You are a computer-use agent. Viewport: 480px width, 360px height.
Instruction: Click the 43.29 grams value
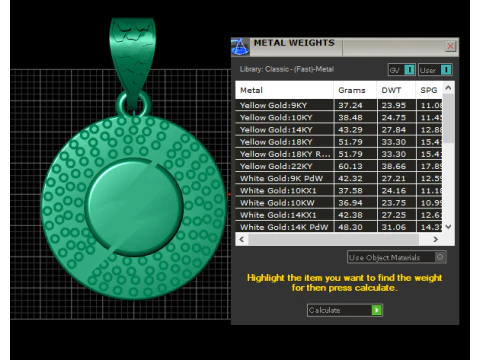tap(350, 130)
